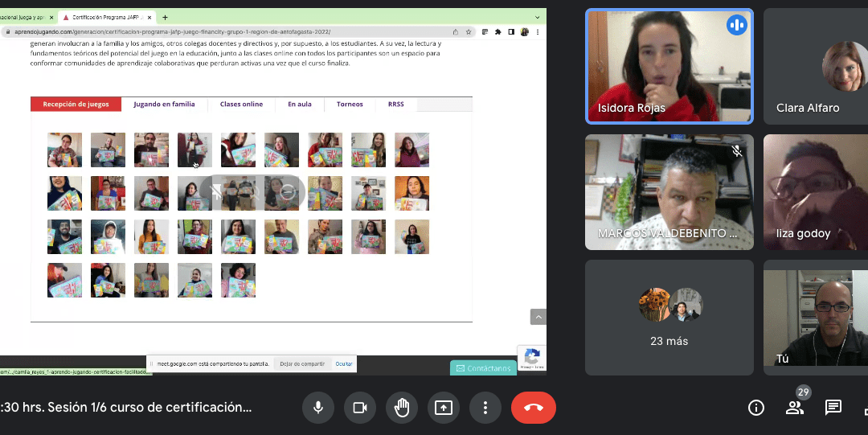Switch to the 'Torneos' tab
The width and height of the screenshot is (868, 435).
click(x=350, y=105)
